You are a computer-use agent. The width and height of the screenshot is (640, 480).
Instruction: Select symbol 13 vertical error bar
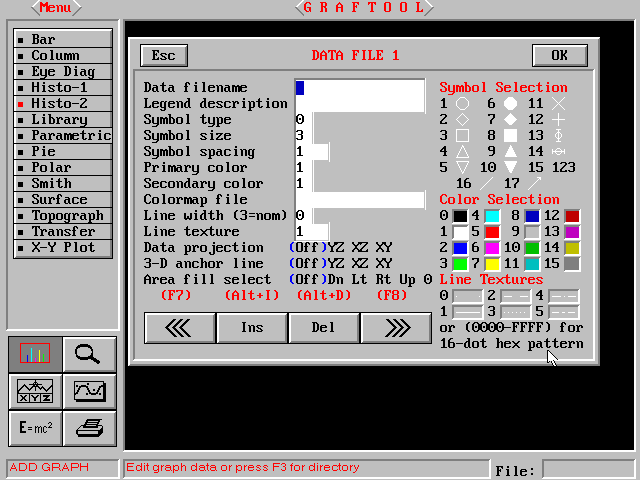pyautogui.click(x=558, y=136)
